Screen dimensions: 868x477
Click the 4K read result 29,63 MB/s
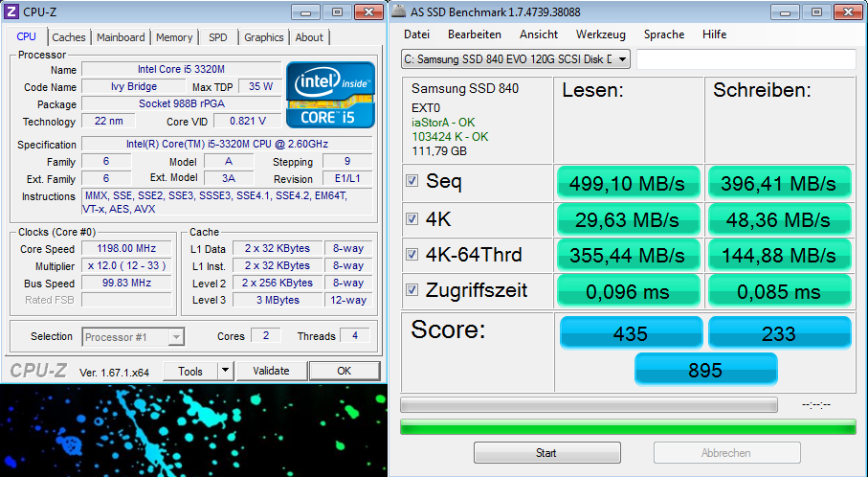(628, 220)
